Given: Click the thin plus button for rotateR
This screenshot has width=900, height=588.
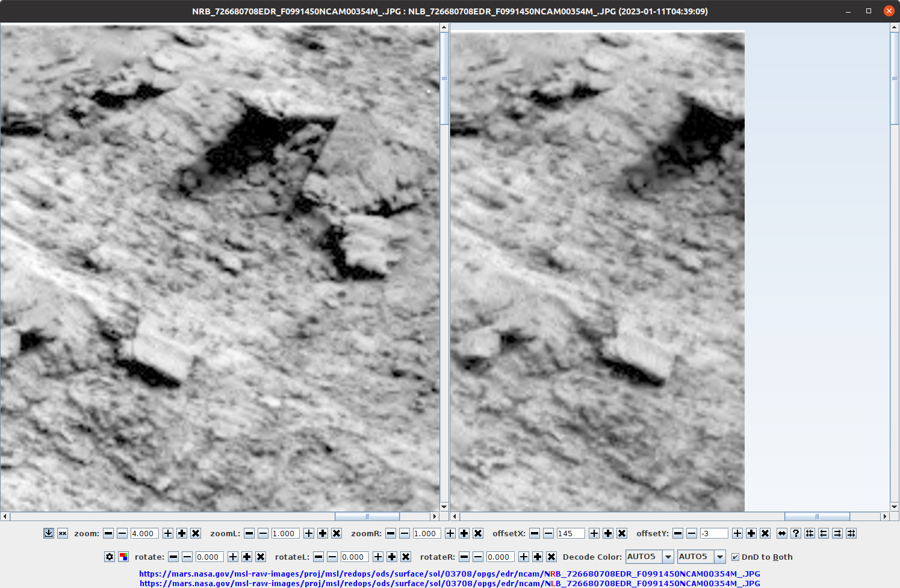Looking at the screenshot, I should tap(524, 557).
